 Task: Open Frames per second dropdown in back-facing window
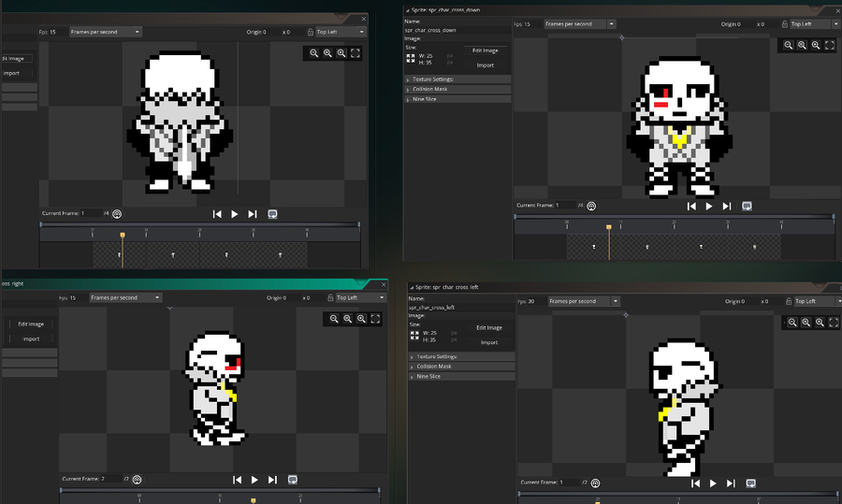click(106, 32)
